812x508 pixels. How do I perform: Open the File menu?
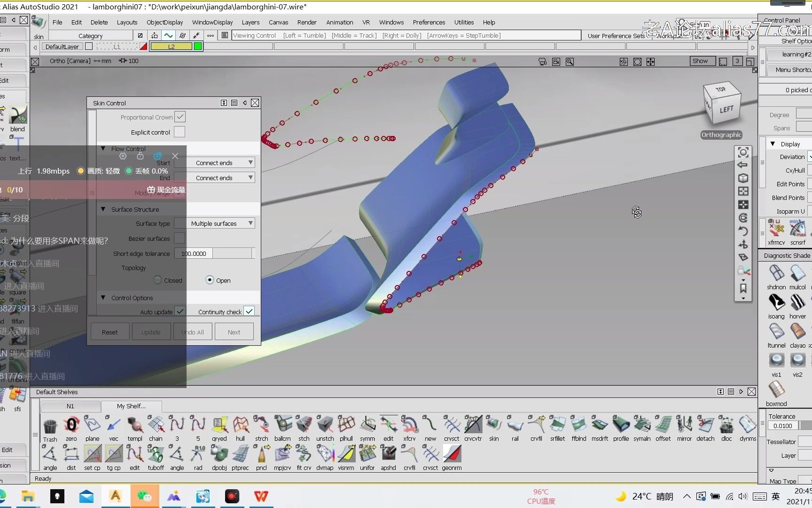tap(57, 22)
